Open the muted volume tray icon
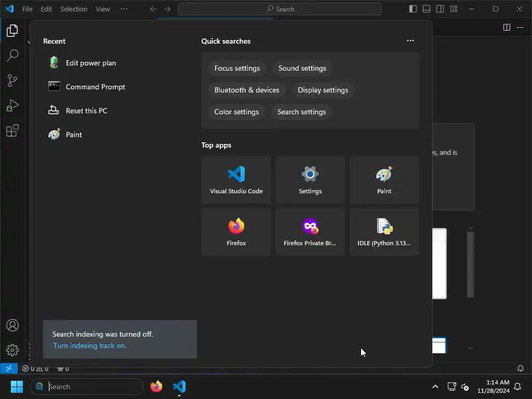This screenshot has height=399, width=532. pos(465,387)
